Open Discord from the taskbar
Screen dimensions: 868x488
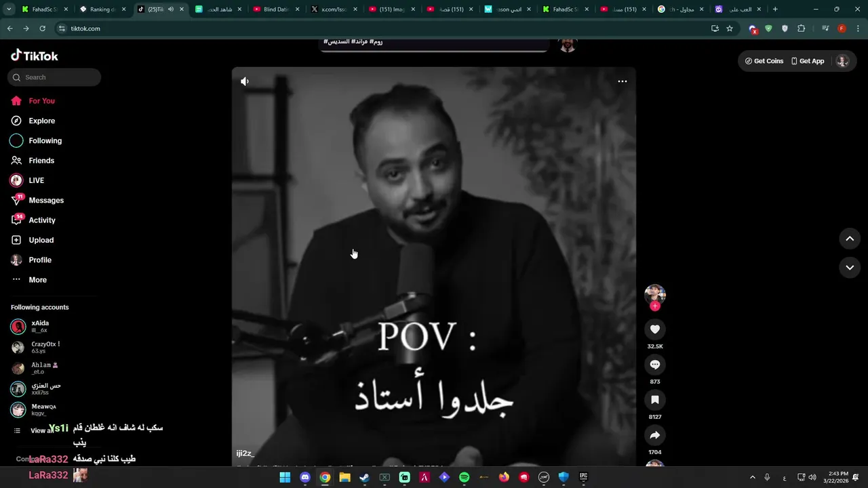pos(305,477)
